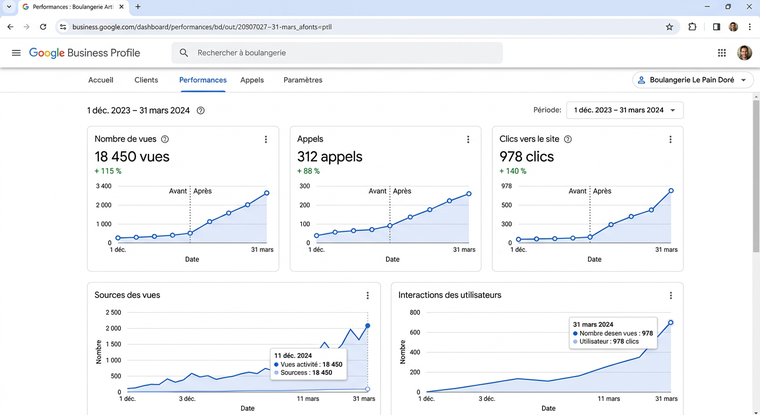The height and width of the screenshot is (415, 760).
Task: Click help icon next to date range heading
Action: pyautogui.click(x=201, y=111)
